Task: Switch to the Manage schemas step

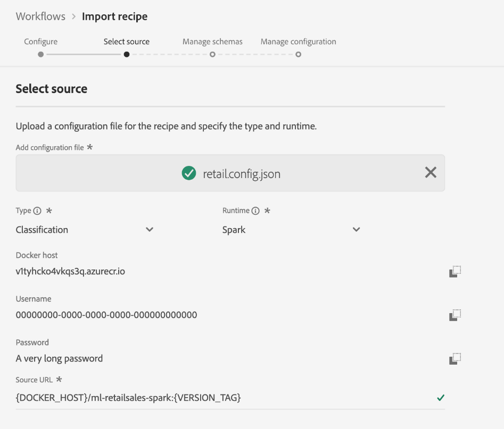Action: click(x=212, y=41)
